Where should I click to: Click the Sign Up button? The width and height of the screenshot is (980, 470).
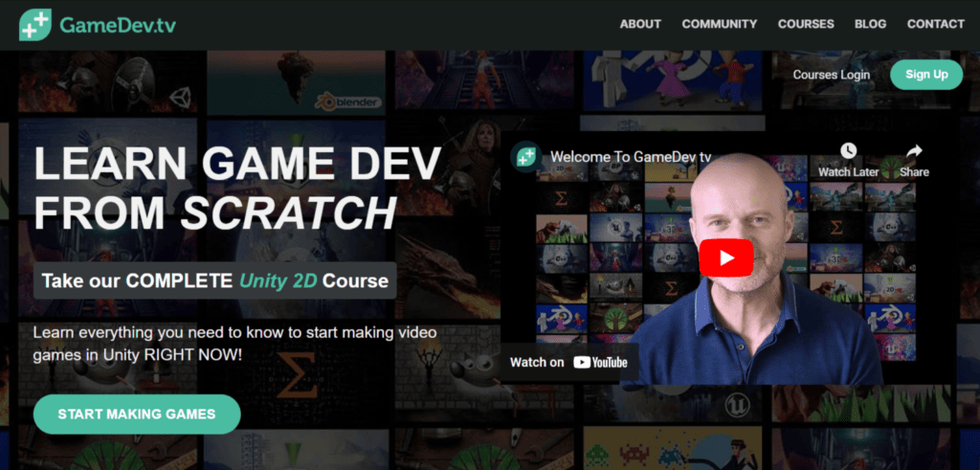(x=926, y=75)
